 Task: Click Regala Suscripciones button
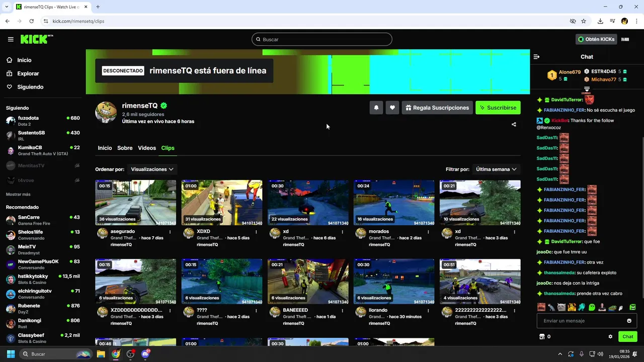coord(437,108)
